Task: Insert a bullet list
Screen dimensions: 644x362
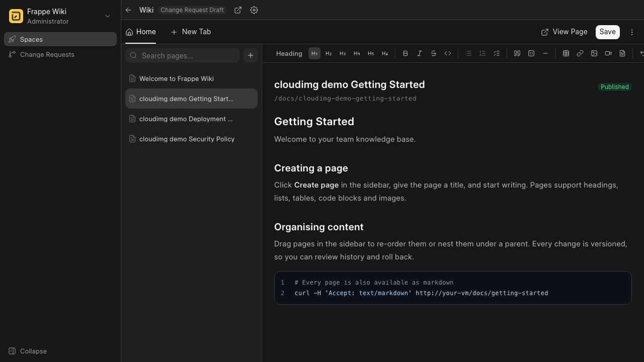Action: click(x=468, y=53)
